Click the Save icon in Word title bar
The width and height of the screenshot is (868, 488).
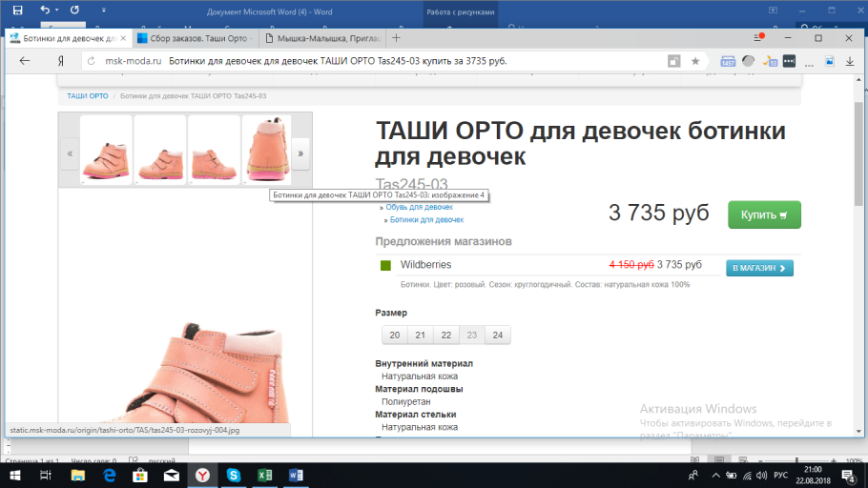point(18,11)
